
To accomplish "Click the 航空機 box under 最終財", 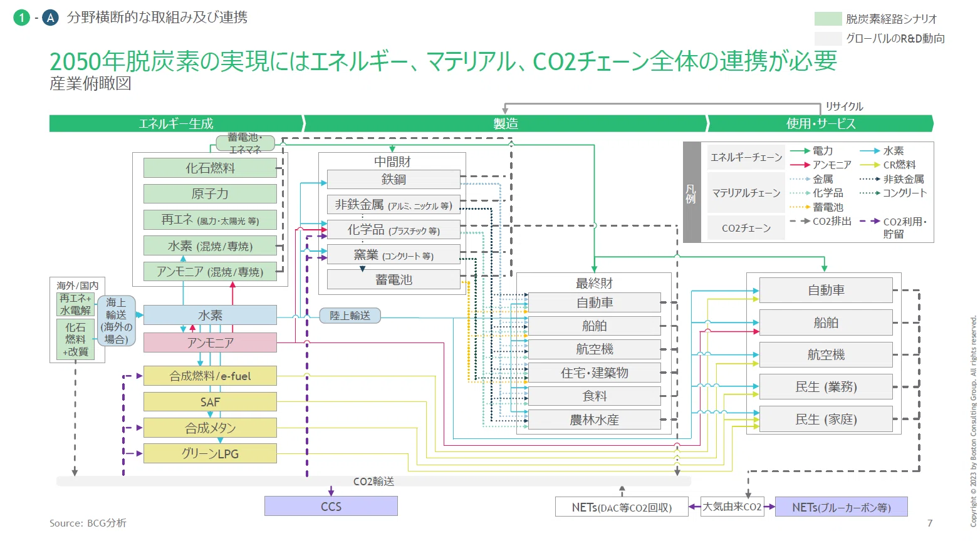I will click(x=595, y=349).
